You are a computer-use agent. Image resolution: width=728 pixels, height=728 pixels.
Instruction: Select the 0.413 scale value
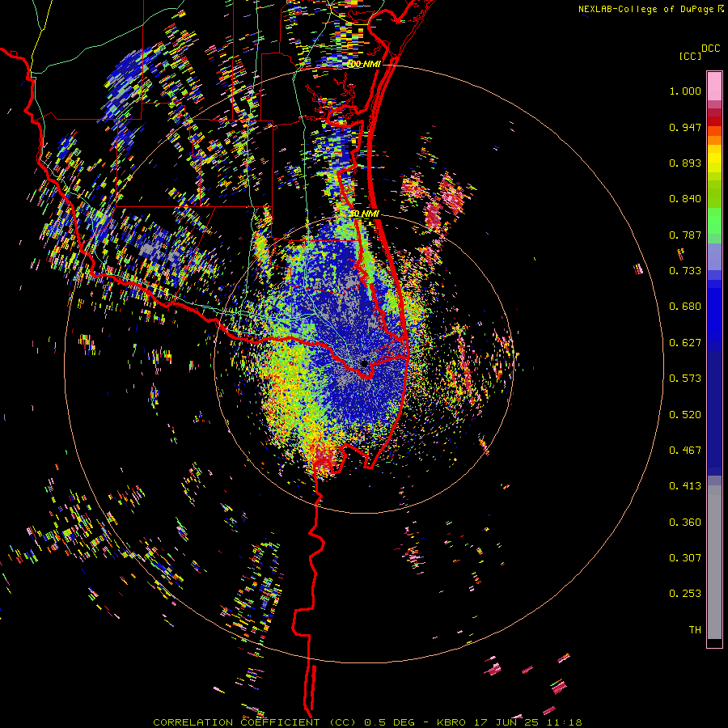[685, 486]
